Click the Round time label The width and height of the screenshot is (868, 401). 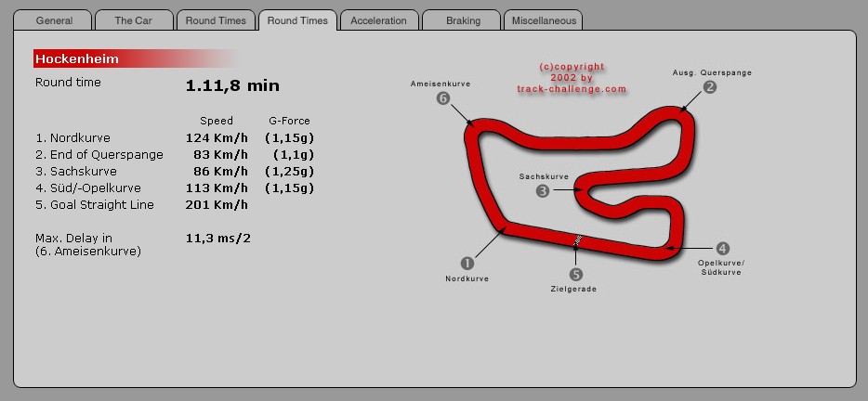[x=68, y=83]
